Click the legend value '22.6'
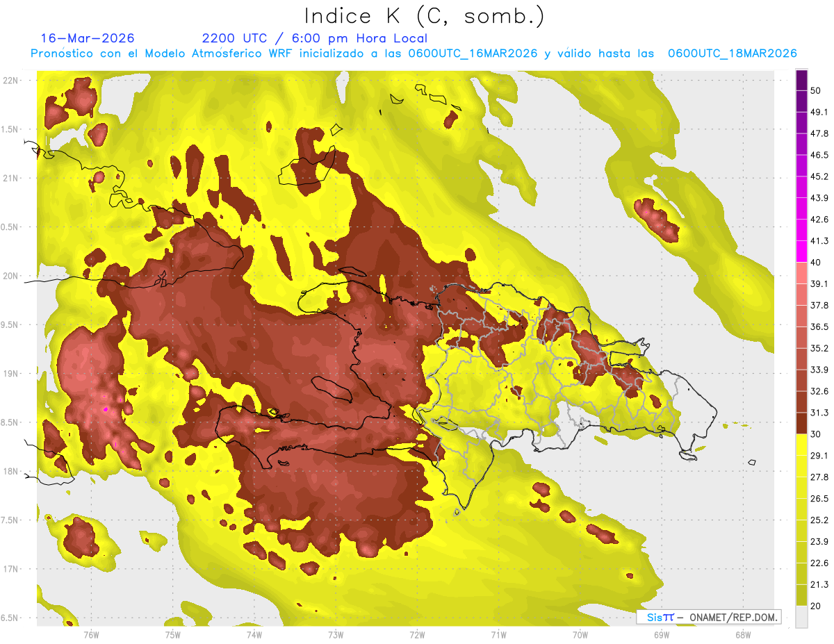The height and width of the screenshot is (644, 834). (x=819, y=563)
